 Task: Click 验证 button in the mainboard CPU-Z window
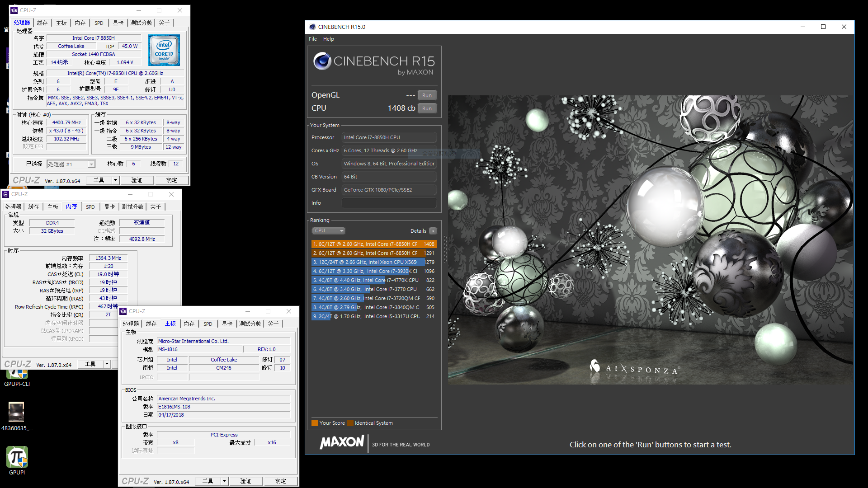[245, 481]
